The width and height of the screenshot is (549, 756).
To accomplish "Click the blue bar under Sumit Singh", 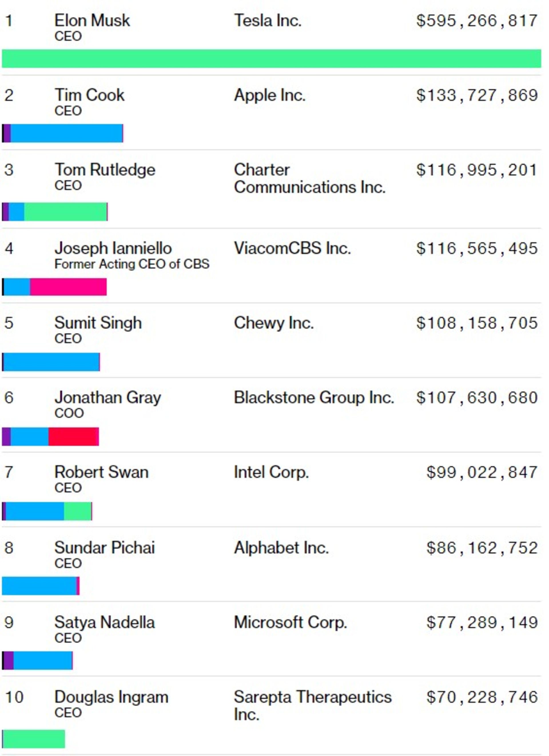I will 51,362.
